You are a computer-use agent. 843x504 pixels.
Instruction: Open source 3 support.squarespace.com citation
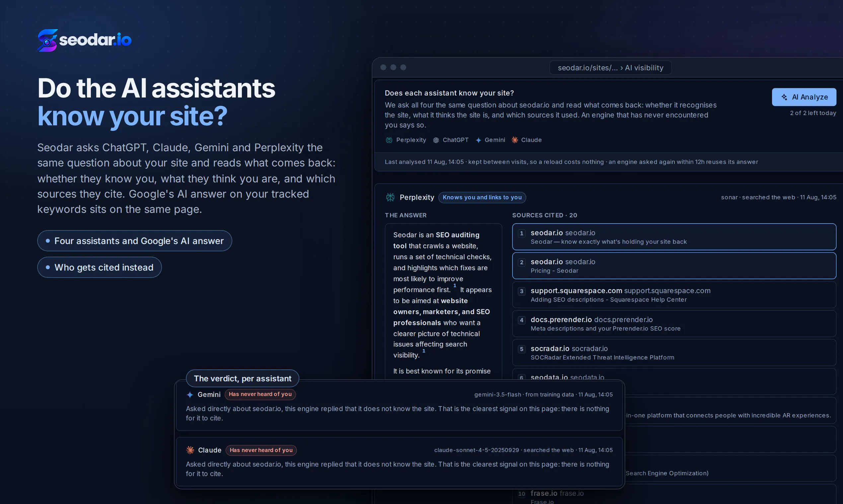pyautogui.click(x=674, y=294)
